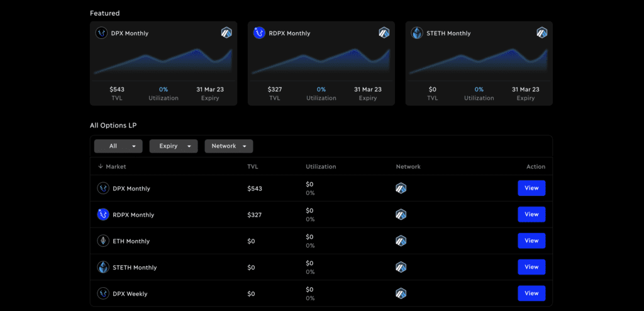Open the All filter dropdown
This screenshot has height=311, width=644.
[x=118, y=146]
